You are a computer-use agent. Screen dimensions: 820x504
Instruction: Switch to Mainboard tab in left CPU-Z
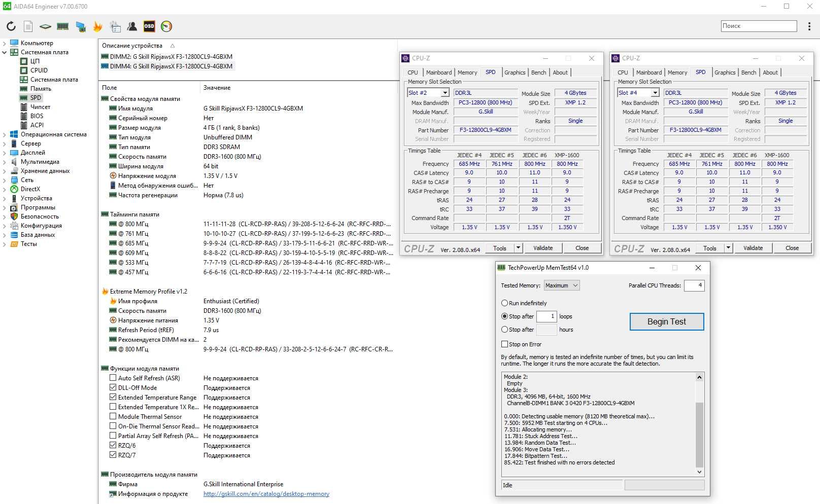coord(438,73)
